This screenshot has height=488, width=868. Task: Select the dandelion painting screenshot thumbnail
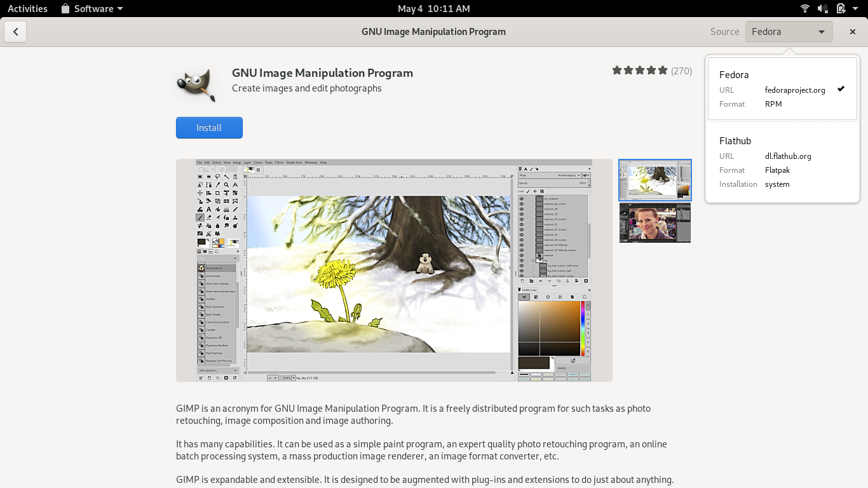click(655, 180)
